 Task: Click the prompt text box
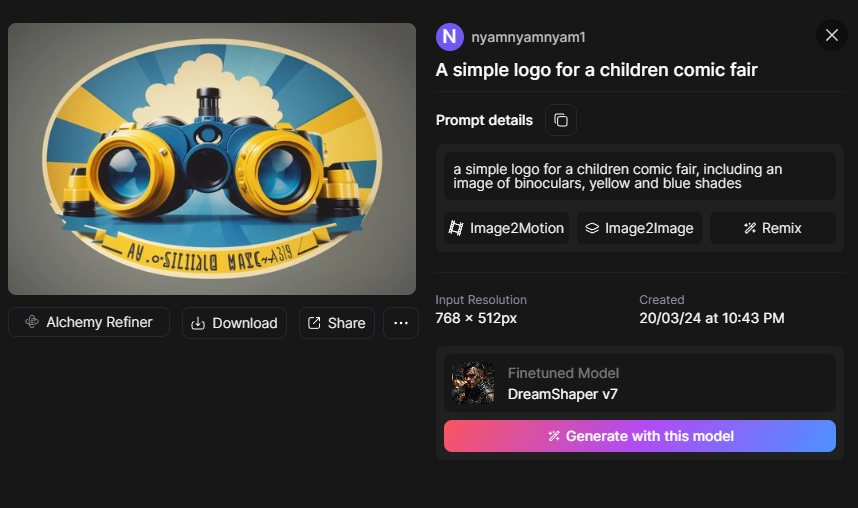coord(640,176)
